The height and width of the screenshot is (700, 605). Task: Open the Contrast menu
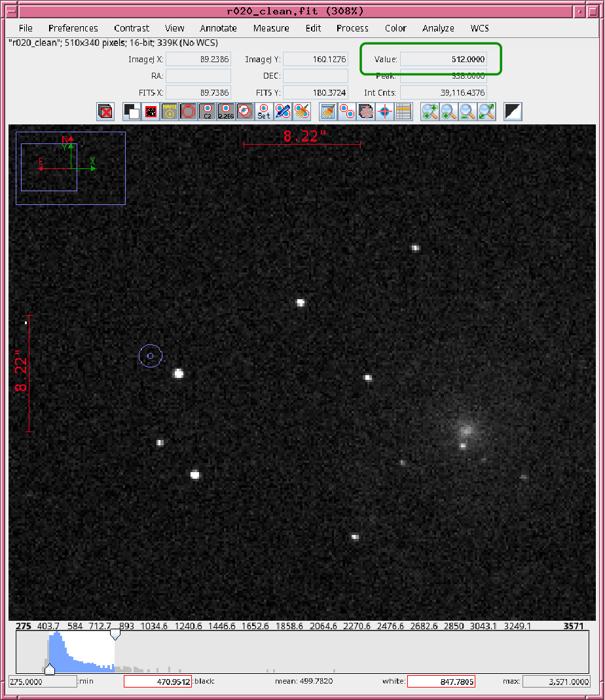[x=132, y=28]
